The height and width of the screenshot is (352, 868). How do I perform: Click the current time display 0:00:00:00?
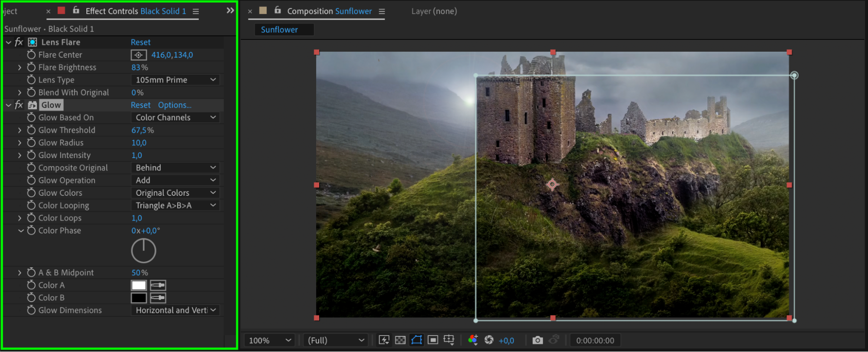click(x=595, y=341)
